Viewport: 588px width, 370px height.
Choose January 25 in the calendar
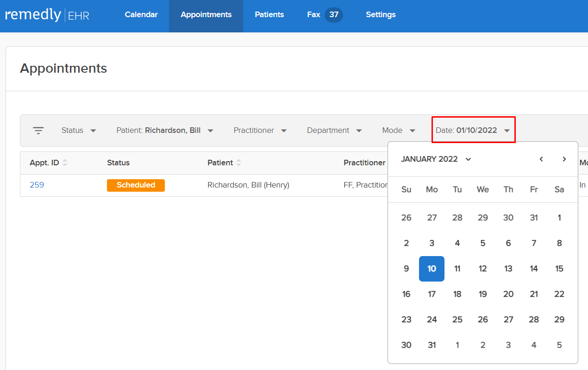point(457,320)
